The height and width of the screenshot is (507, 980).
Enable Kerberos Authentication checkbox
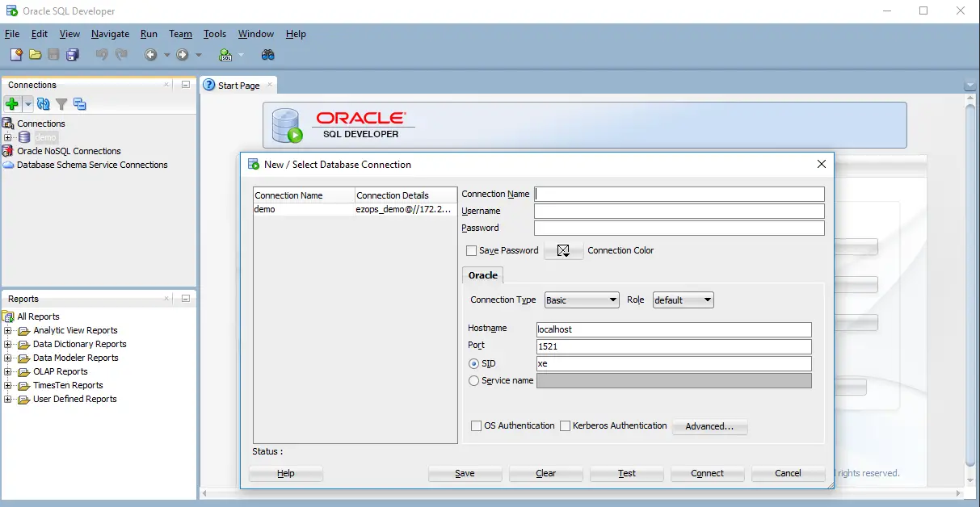[566, 425]
